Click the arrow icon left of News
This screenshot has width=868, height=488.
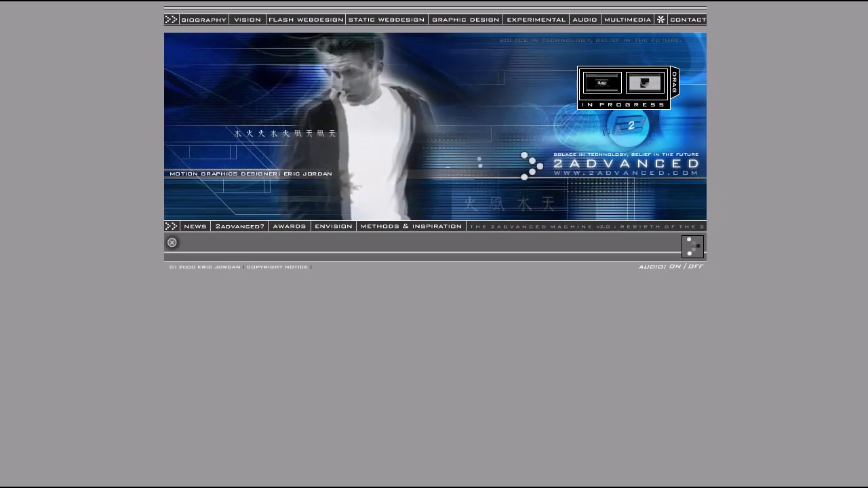[172, 226]
